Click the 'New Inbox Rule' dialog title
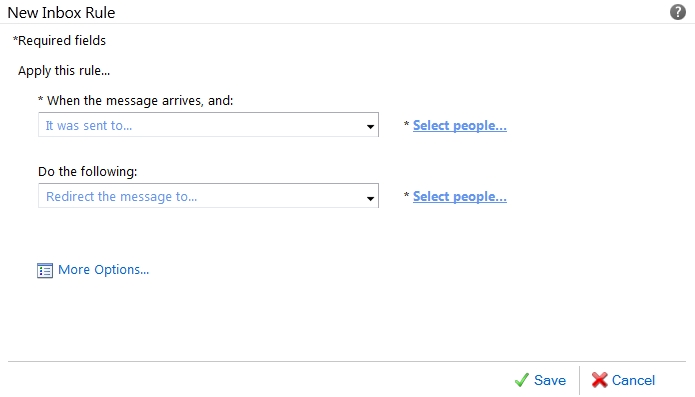The image size is (695, 397). pyautogui.click(x=61, y=13)
